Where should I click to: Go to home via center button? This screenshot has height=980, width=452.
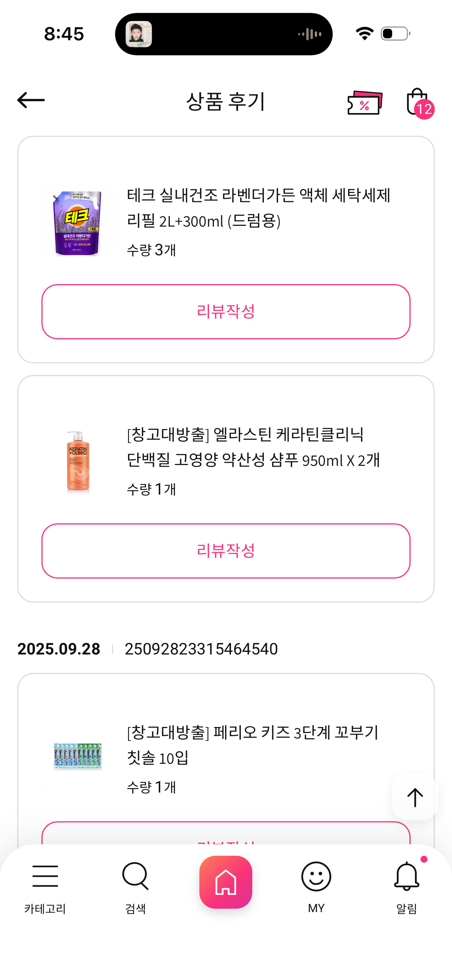coord(226,882)
